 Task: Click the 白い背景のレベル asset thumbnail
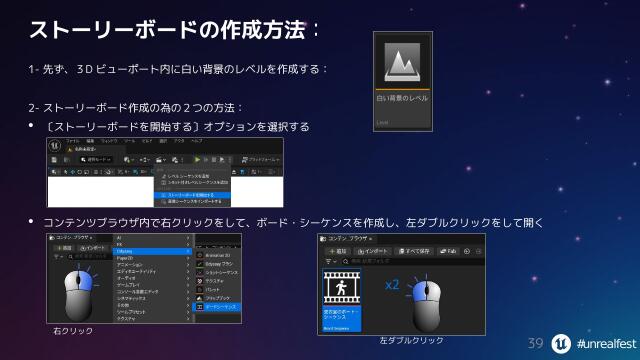402,62
